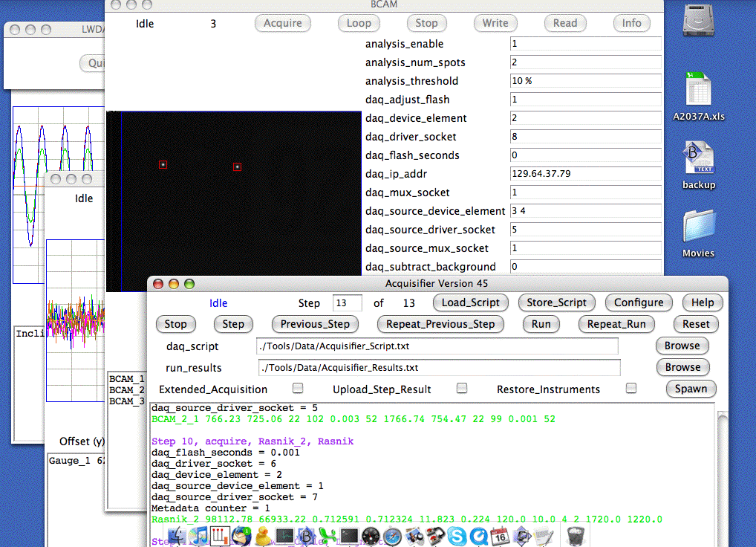Click Acquire in the BCAM window
756x547 pixels.
coord(283,23)
